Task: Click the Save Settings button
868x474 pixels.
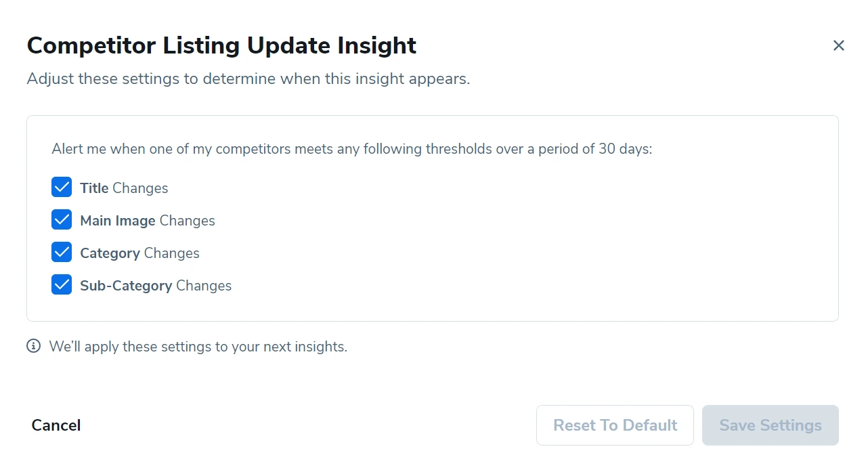Action: pyautogui.click(x=770, y=425)
